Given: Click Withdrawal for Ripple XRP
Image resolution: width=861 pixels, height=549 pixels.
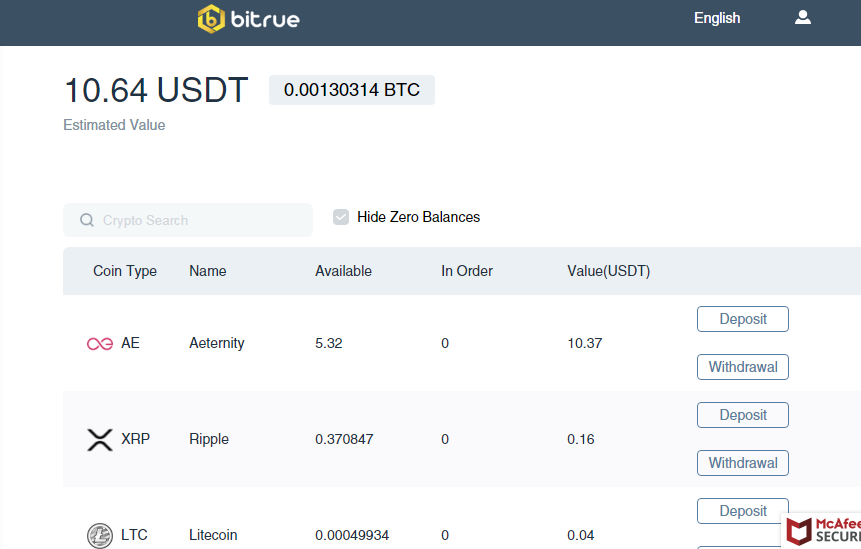Looking at the screenshot, I should [743, 463].
